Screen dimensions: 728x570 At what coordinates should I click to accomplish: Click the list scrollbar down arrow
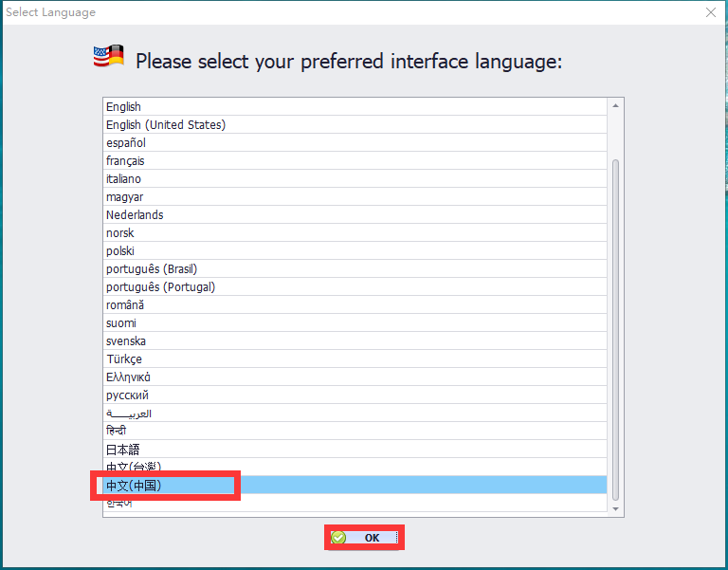(x=615, y=509)
